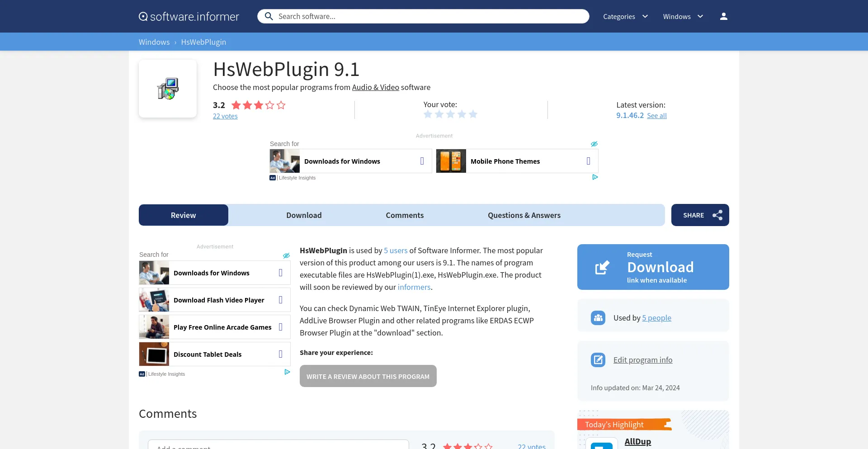Rate with third star under Your vote
This screenshot has height=449, width=868.
(450, 114)
